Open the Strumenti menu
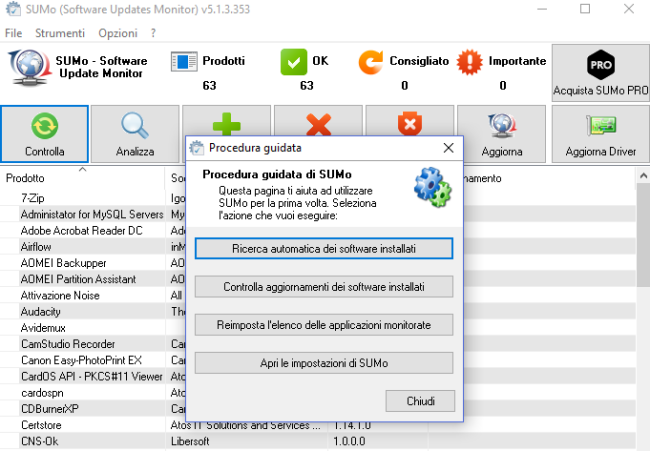Screen dimensions: 650x451 (59, 33)
